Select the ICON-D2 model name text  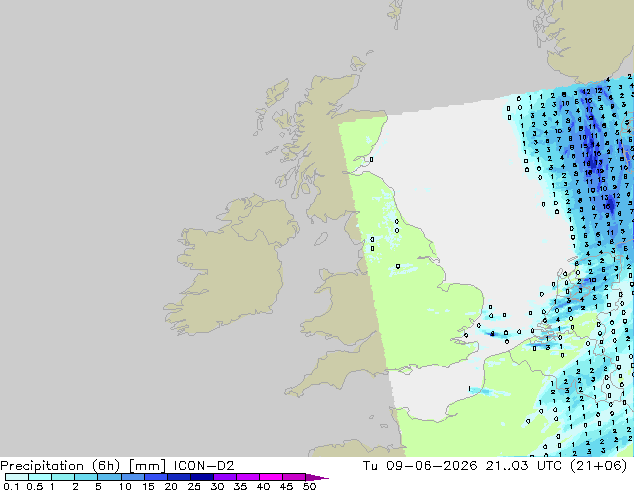204,466
